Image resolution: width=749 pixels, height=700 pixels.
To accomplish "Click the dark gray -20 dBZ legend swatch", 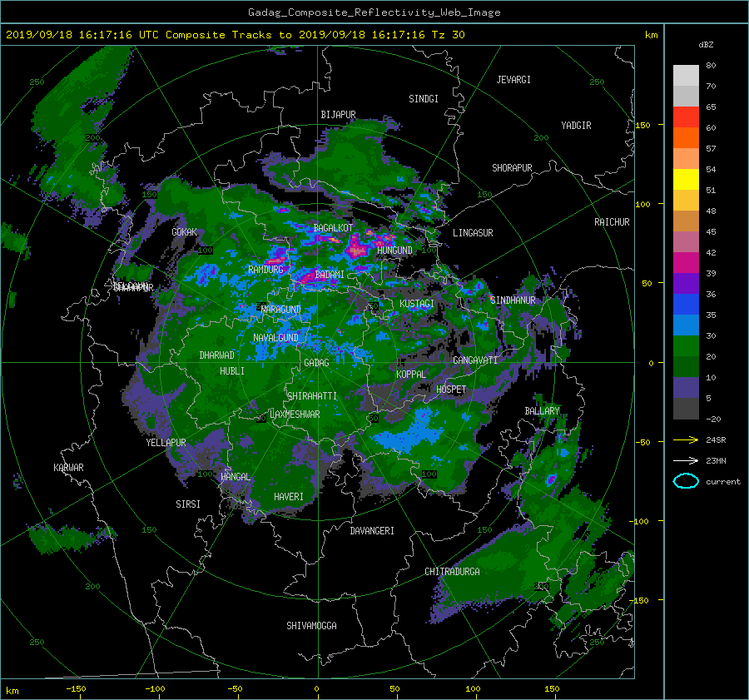I will pyautogui.click(x=686, y=409).
